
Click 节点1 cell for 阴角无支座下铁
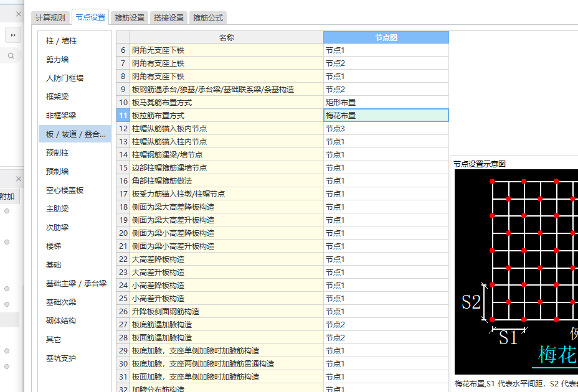(386, 50)
